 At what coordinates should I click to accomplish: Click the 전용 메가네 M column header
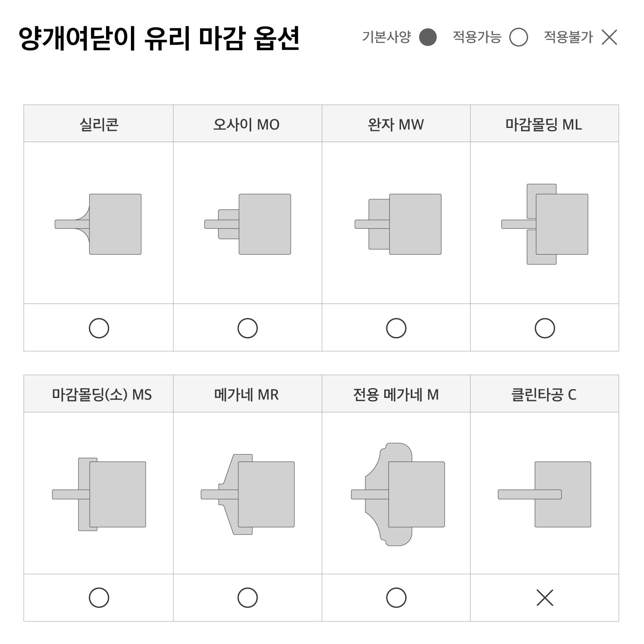point(396,394)
